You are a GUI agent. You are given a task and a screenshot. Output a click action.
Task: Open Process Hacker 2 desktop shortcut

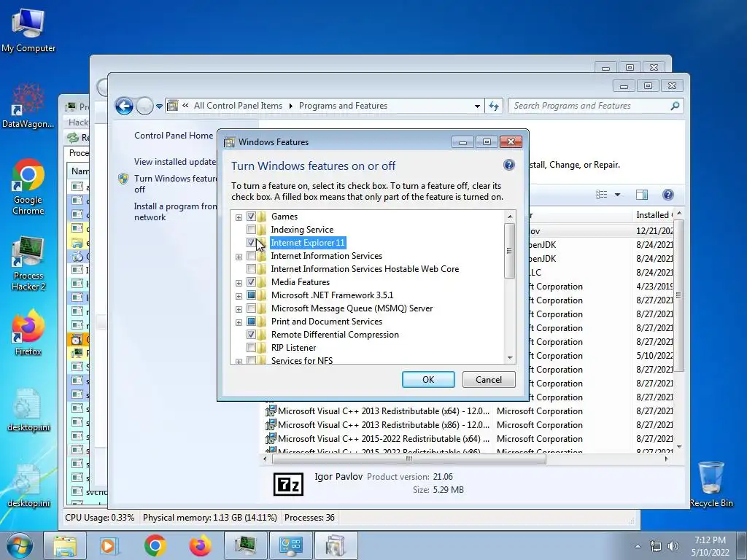[28, 263]
